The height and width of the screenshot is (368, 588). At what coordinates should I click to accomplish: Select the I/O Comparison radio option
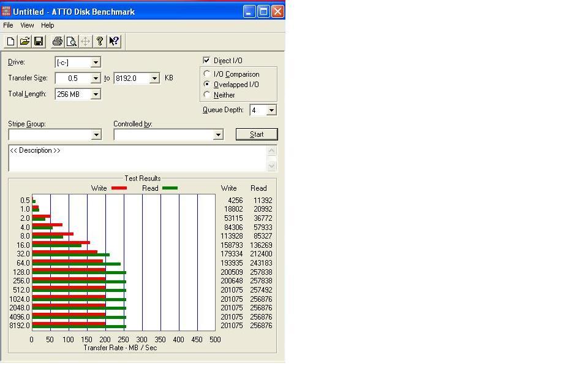point(206,74)
